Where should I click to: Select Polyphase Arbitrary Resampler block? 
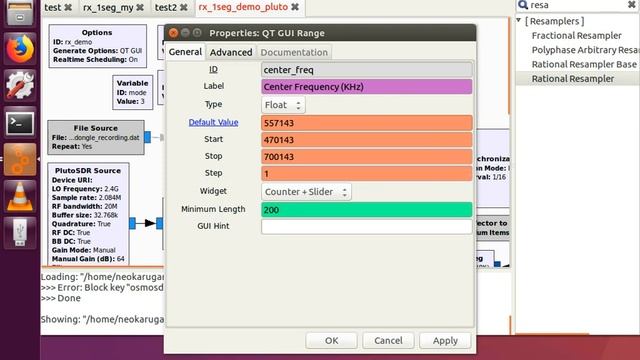pos(585,50)
